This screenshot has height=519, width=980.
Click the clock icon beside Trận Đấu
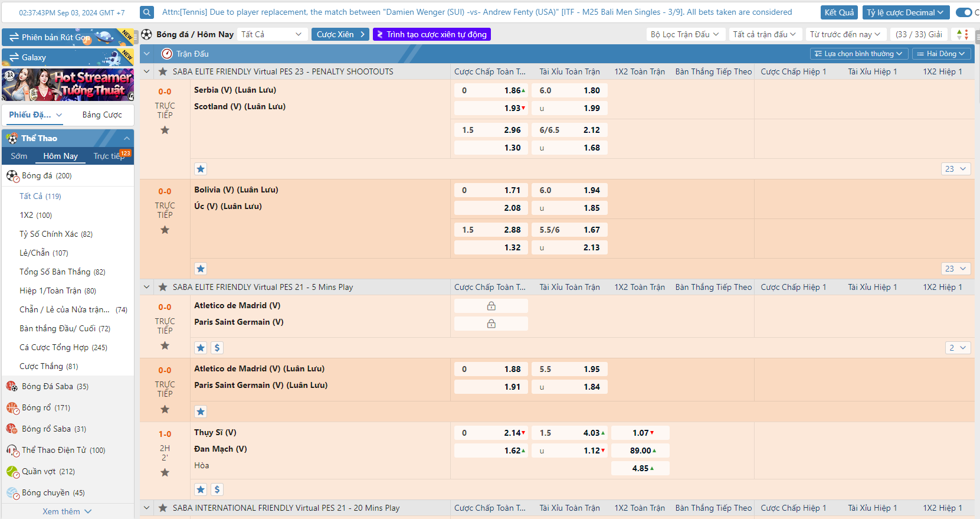coord(167,54)
